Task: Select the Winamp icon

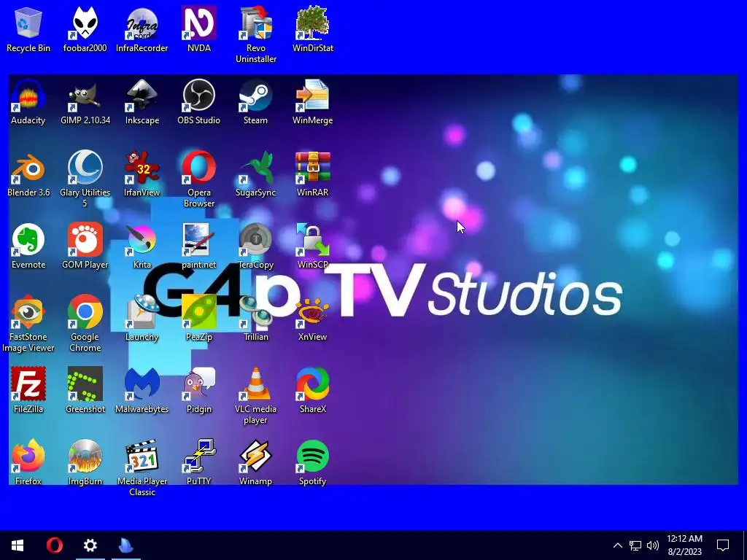Action: point(256,463)
